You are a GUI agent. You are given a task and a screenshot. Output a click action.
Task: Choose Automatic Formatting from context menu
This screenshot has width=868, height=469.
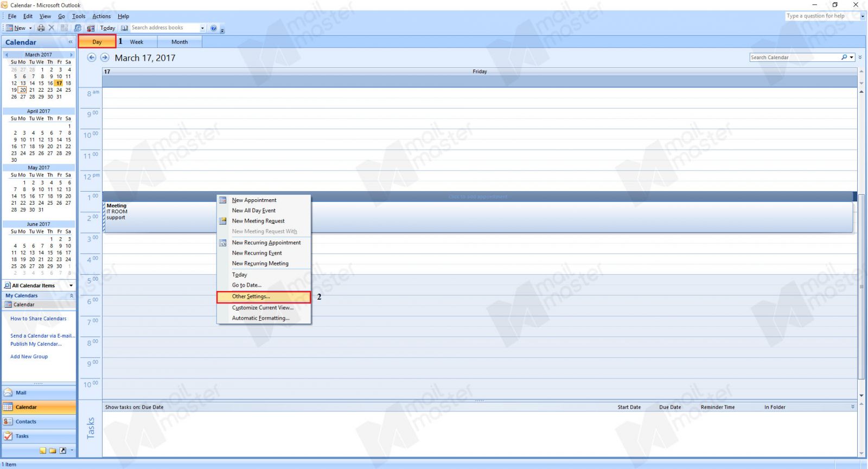coord(264,318)
